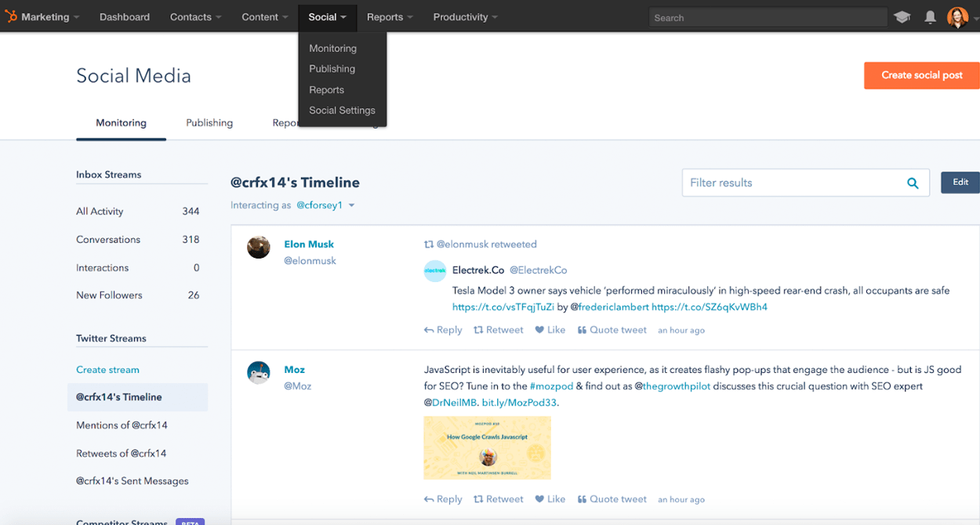980x525 pixels.
Task: Open the bit.ly/MozPod33 link
Action: 519,403
